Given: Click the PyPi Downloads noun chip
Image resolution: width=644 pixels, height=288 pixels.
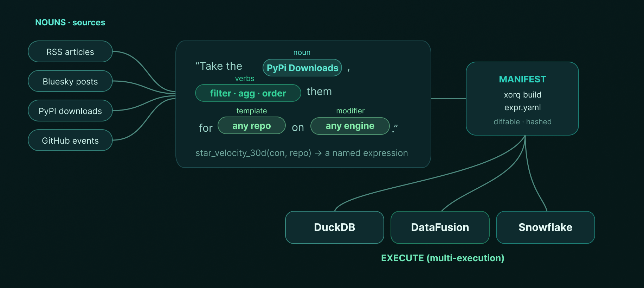Looking at the screenshot, I should tap(302, 68).
